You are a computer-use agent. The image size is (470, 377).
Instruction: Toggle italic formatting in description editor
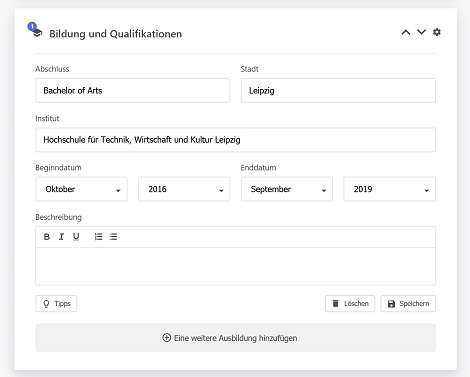61,237
